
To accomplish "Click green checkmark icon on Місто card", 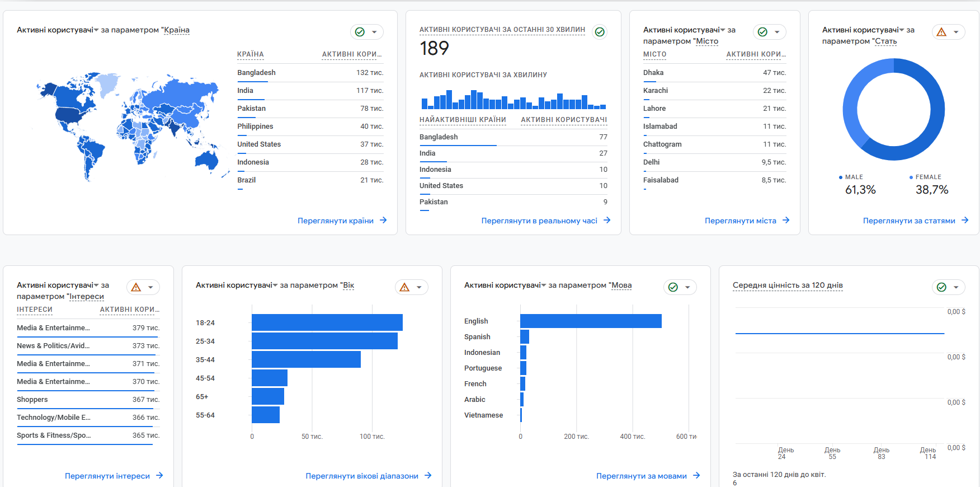I will pyautogui.click(x=762, y=32).
